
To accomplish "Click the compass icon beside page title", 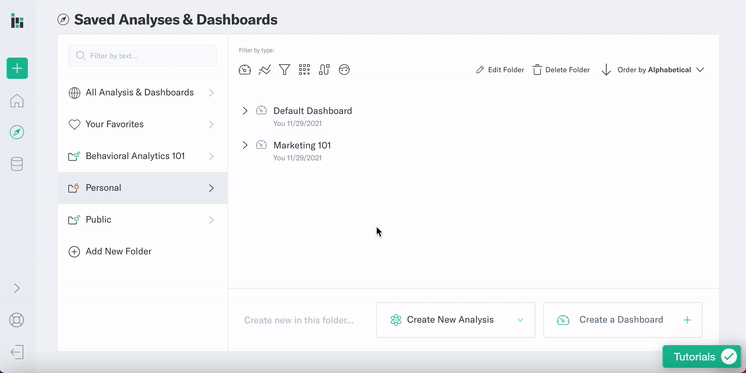I will (x=63, y=20).
